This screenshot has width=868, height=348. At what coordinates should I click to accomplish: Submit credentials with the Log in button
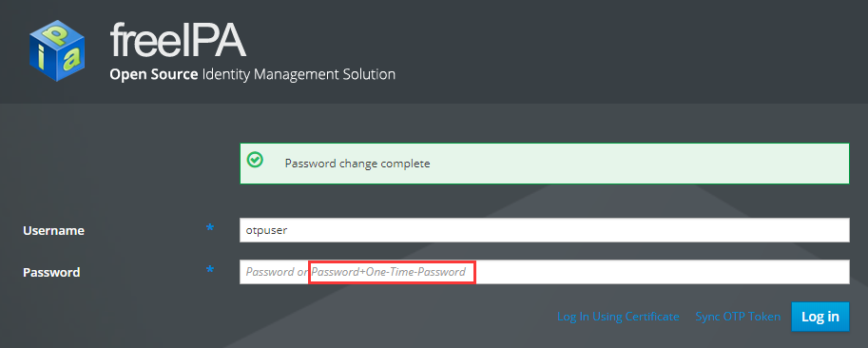point(820,317)
